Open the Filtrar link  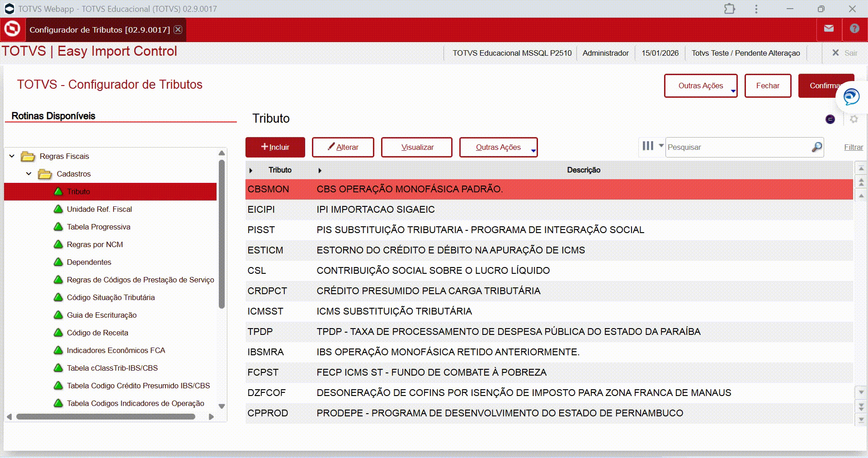click(x=854, y=147)
